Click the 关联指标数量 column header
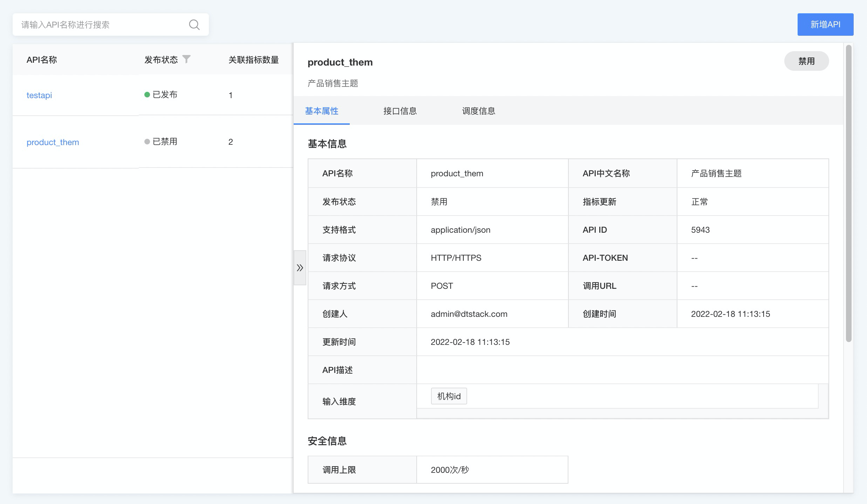 [253, 60]
